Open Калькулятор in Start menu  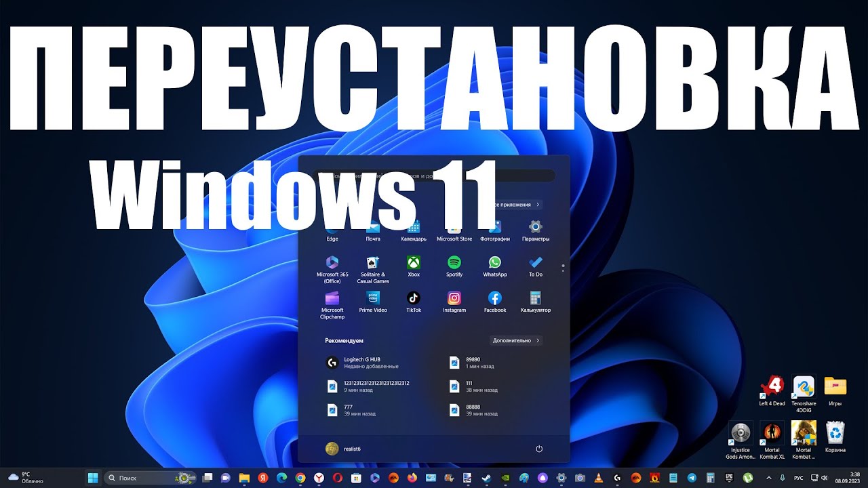coord(536,302)
